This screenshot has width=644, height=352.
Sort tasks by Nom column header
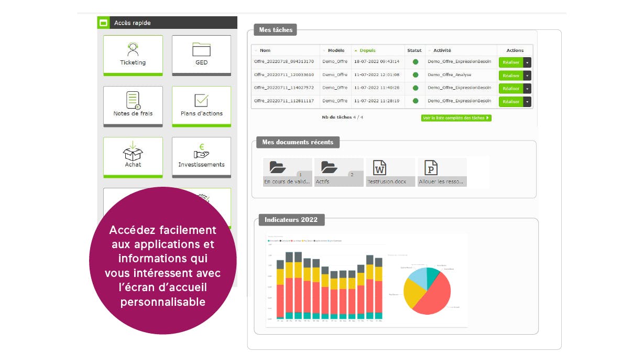coord(265,50)
